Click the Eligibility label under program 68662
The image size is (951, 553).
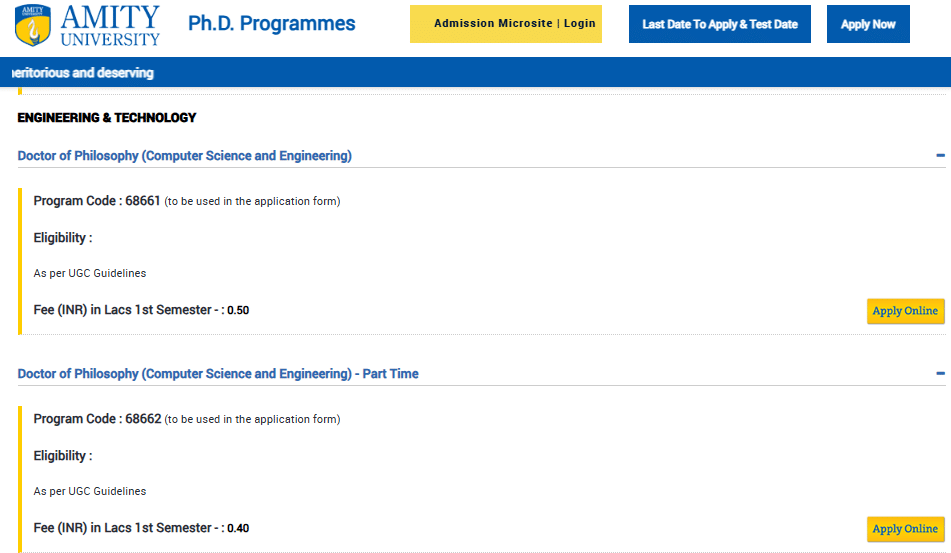point(62,456)
